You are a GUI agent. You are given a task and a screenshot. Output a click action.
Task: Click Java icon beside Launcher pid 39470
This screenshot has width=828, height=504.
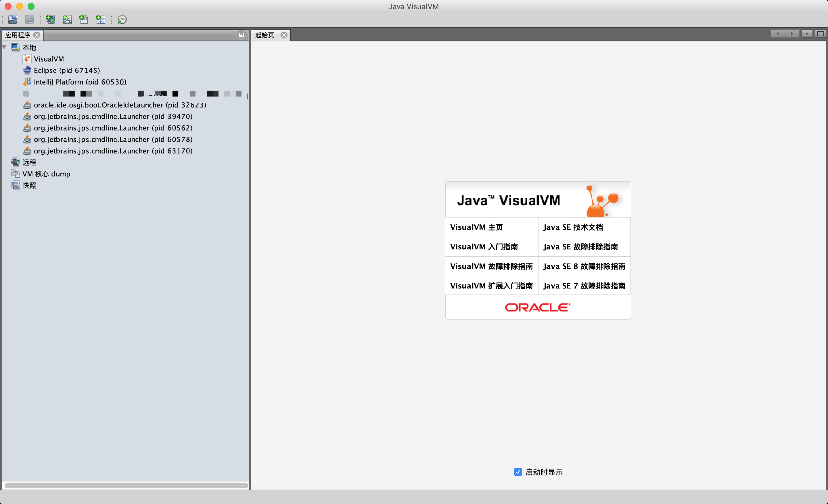[x=27, y=116]
